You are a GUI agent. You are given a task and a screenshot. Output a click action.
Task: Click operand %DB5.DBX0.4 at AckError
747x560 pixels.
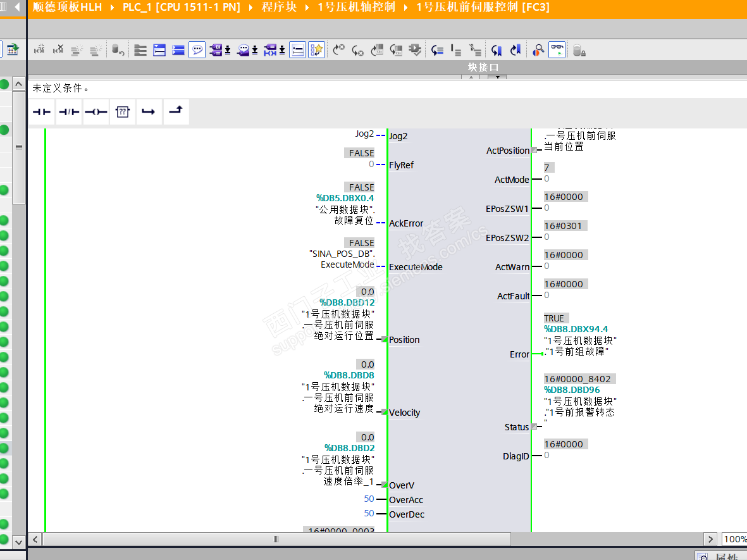click(x=345, y=198)
